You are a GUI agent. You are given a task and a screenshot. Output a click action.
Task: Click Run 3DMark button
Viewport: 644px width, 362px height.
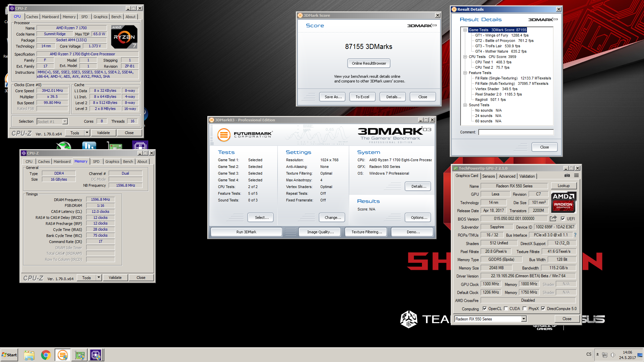point(246,232)
